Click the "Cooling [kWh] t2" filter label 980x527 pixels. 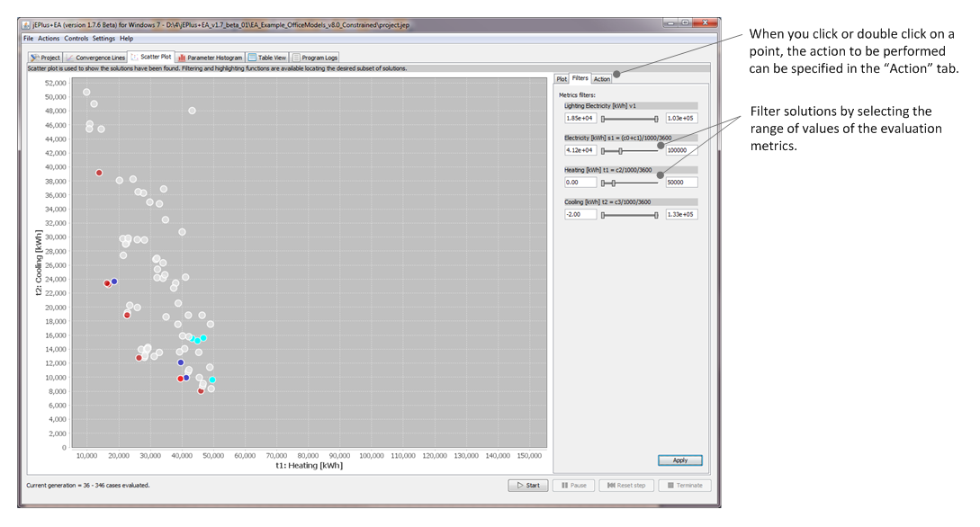point(607,202)
